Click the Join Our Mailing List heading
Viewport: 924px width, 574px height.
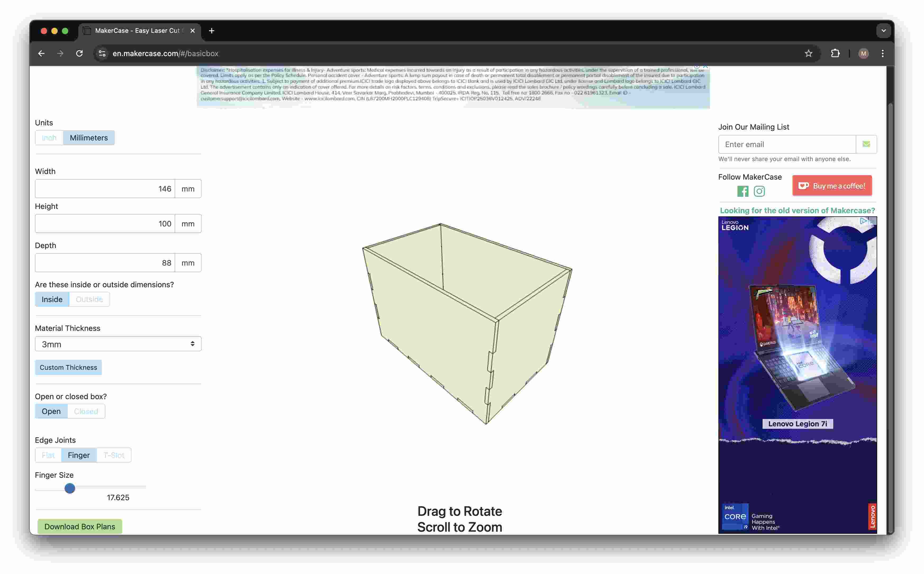click(x=754, y=127)
